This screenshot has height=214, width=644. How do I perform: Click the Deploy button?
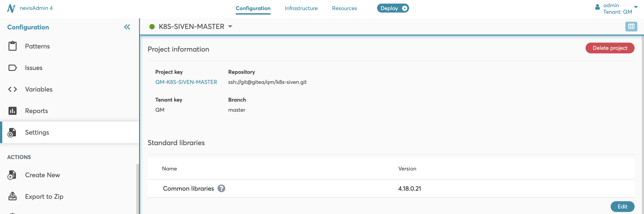point(393,8)
